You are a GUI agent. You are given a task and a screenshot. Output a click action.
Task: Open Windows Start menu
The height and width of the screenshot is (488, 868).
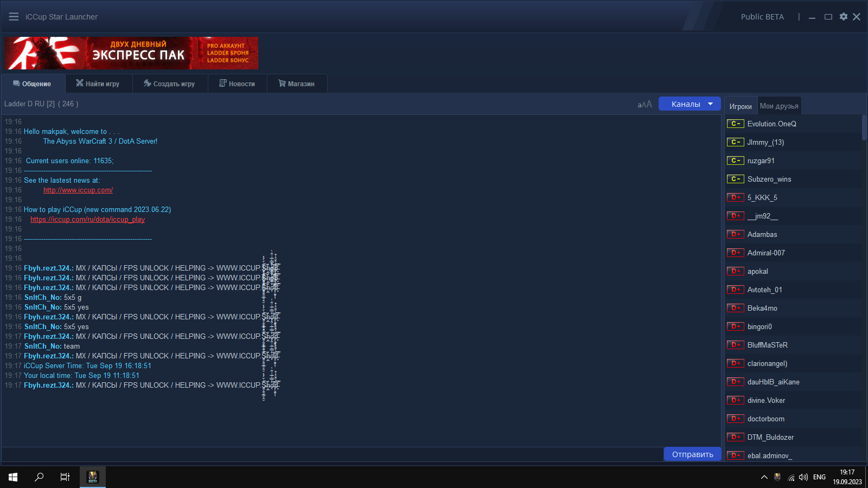click(13, 477)
